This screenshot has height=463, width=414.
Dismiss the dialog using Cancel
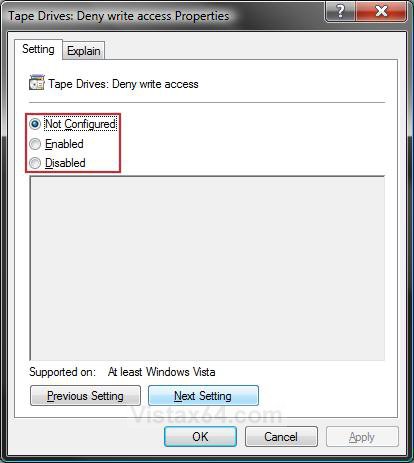[281, 437]
